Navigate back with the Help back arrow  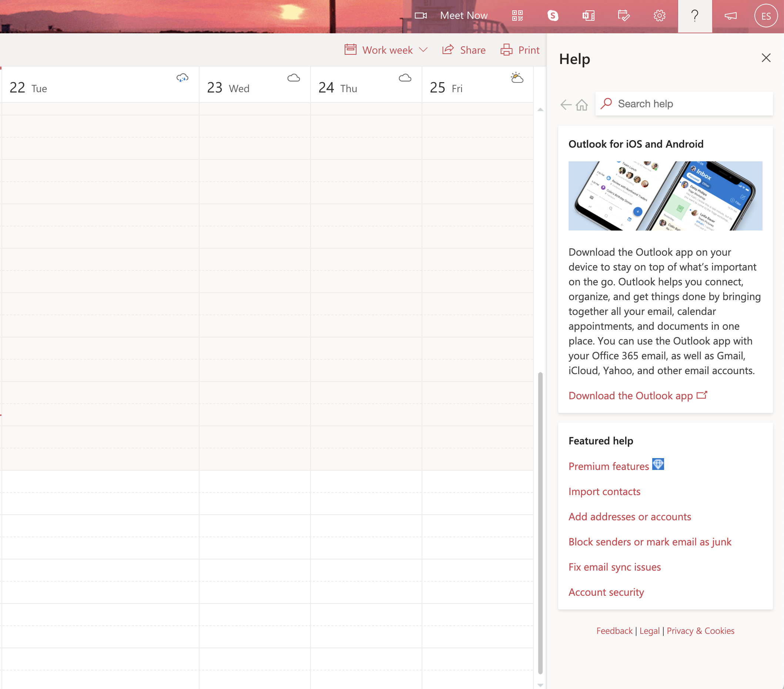(x=565, y=105)
